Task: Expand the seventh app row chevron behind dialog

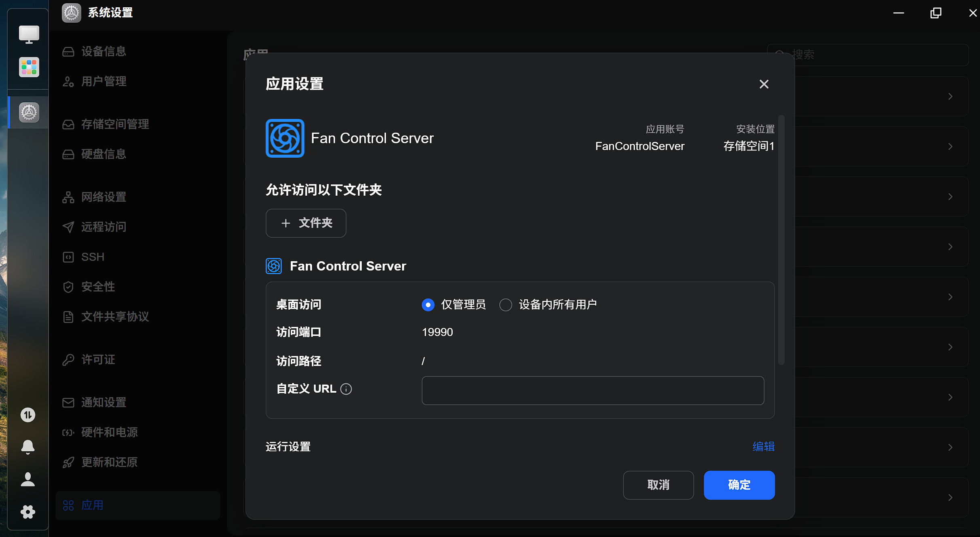Action: tap(951, 397)
